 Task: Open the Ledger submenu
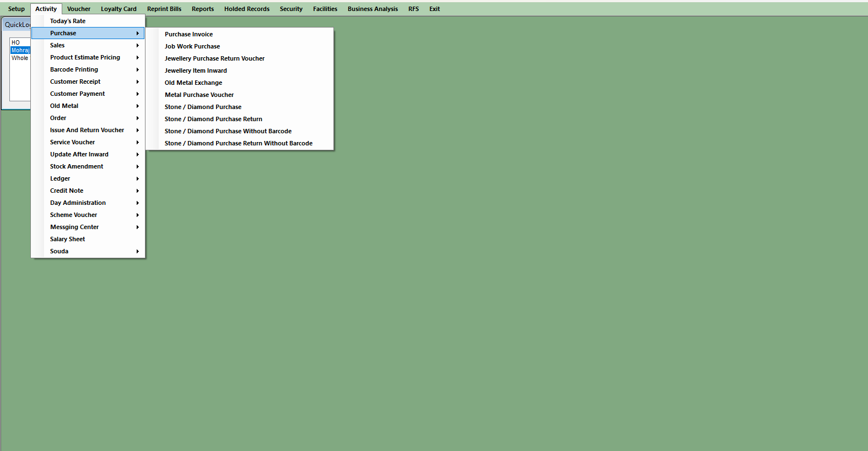coord(88,178)
